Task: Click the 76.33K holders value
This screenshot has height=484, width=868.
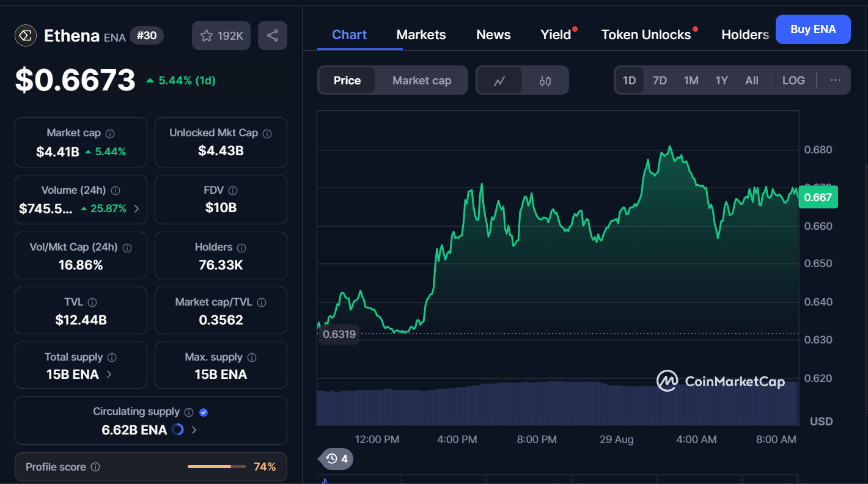Action: pyautogui.click(x=221, y=265)
